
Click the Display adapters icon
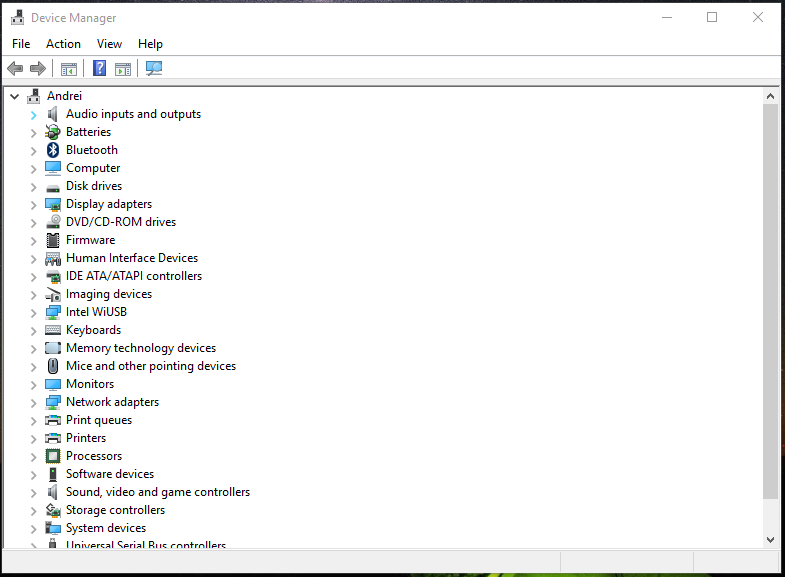(53, 204)
